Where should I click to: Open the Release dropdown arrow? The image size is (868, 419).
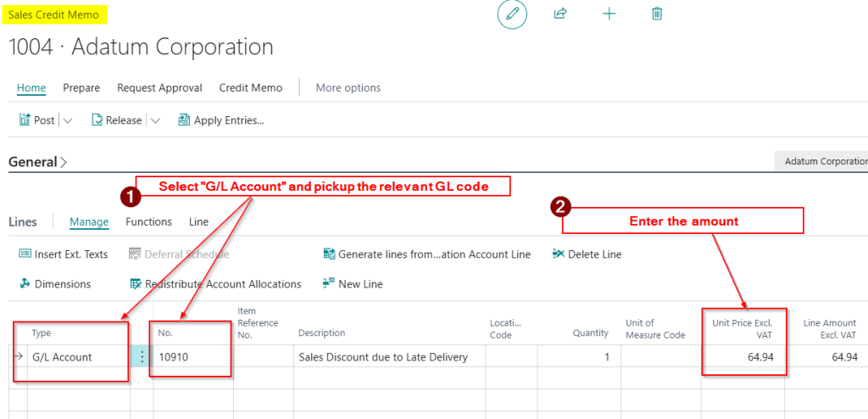[155, 120]
